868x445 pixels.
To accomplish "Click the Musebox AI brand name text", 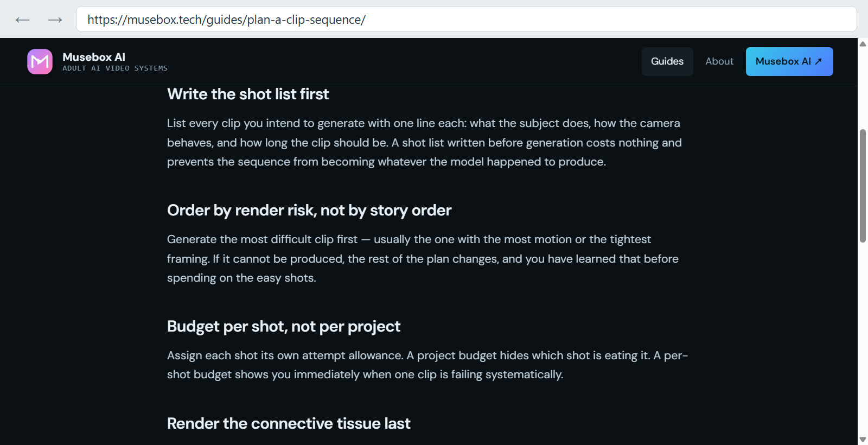I will (x=94, y=57).
